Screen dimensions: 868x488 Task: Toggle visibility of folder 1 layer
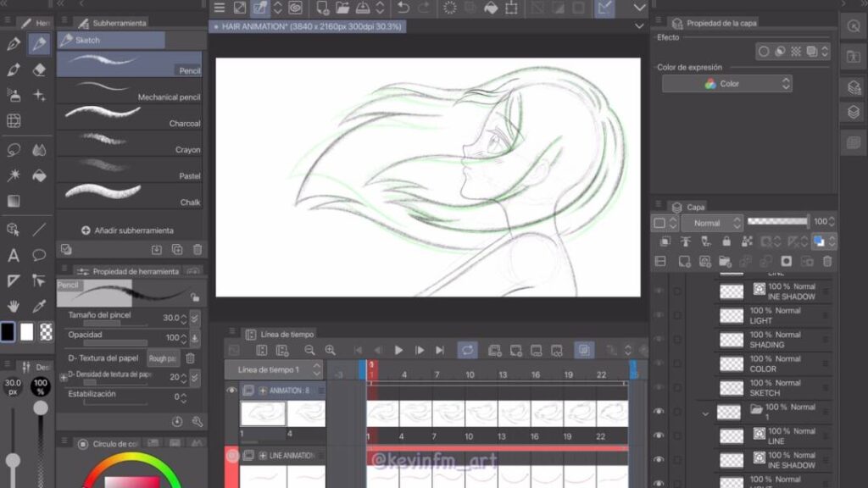click(658, 412)
